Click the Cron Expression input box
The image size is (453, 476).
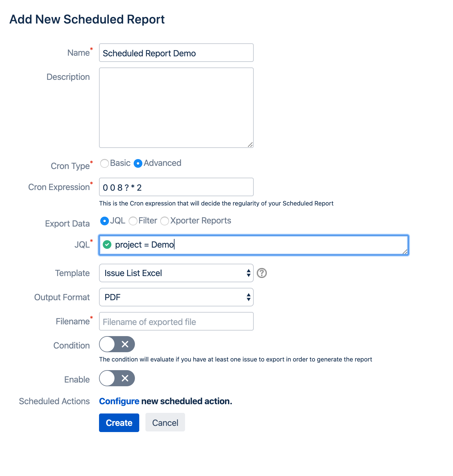click(x=176, y=187)
